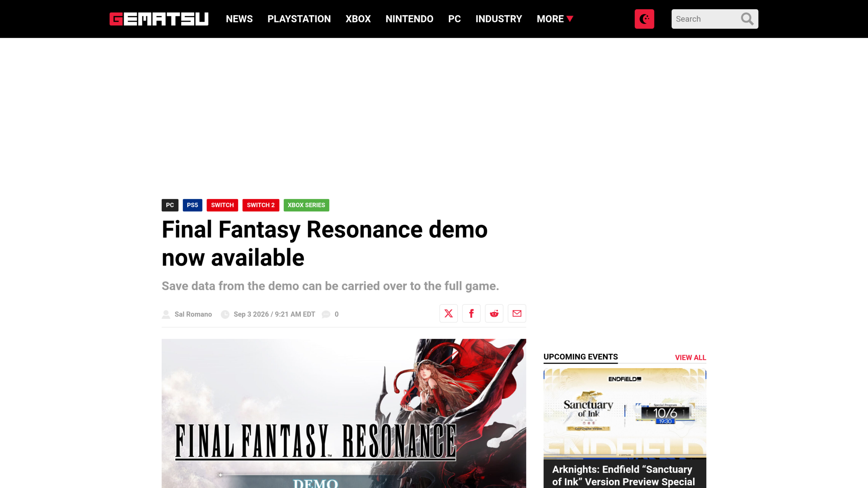This screenshot has width=868, height=488.
Task: Open Arknights: Endfield Sanctuary of Ink event title
Action: click(623, 475)
